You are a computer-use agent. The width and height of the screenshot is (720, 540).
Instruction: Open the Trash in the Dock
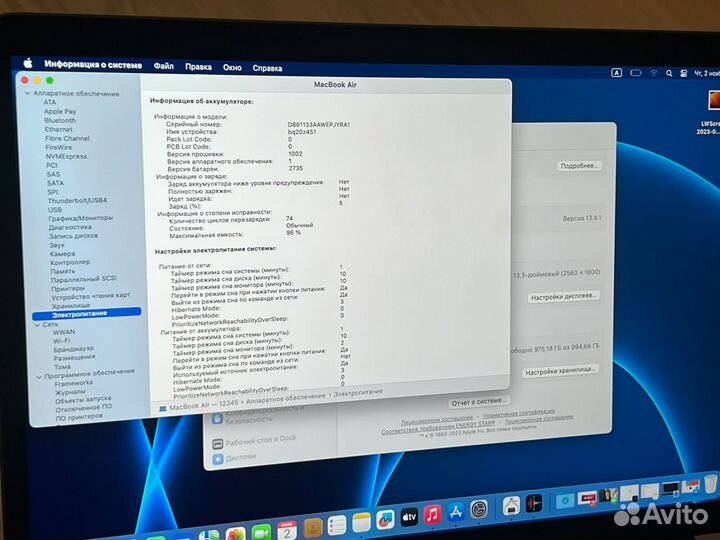[710, 484]
